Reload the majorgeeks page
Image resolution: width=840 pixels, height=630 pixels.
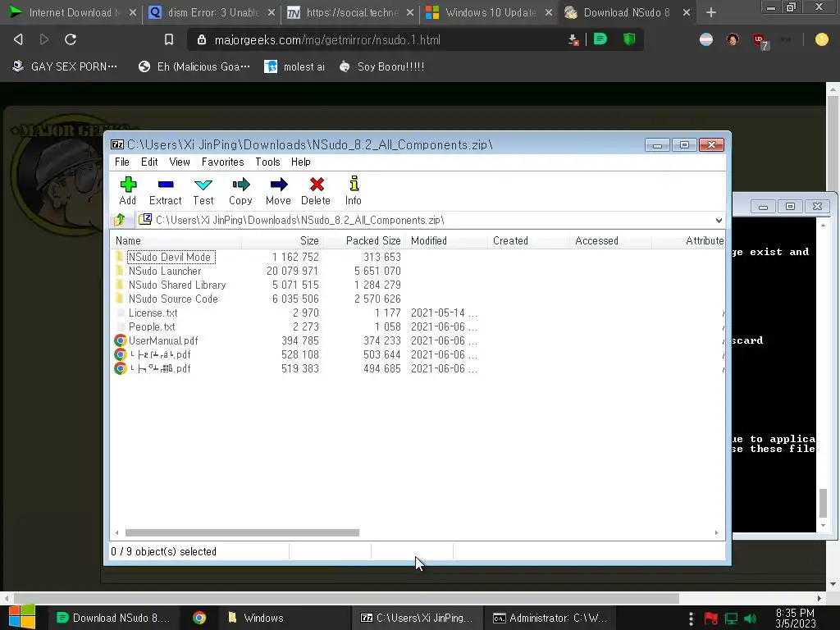click(x=71, y=39)
